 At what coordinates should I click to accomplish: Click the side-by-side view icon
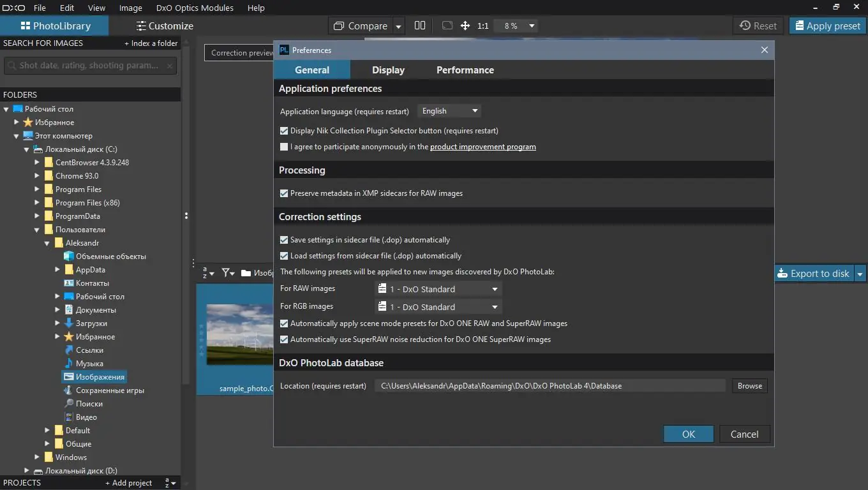coord(419,26)
